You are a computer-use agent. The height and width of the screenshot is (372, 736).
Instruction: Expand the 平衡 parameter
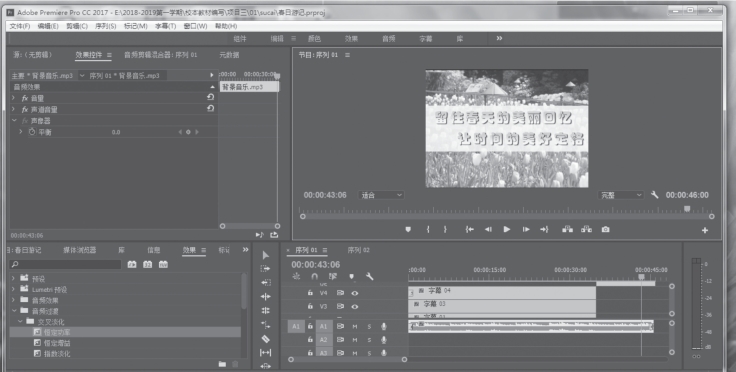click(21, 132)
